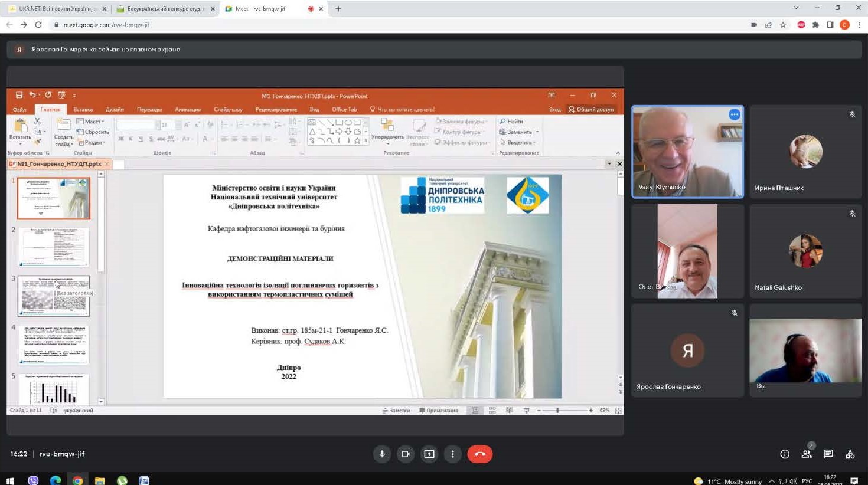Screen dimensions: 868x485
Task: Open the chat with everyone panel
Action: pos(828,454)
